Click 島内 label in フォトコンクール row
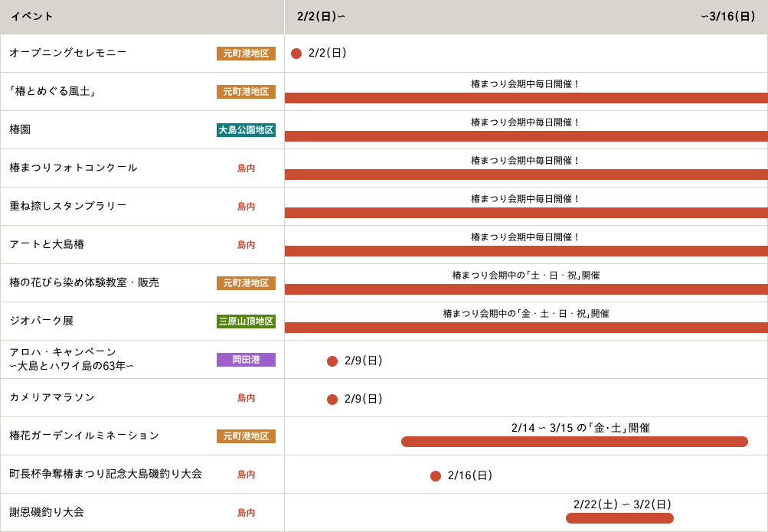Viewport: 768px width, 532px height. 246,168
